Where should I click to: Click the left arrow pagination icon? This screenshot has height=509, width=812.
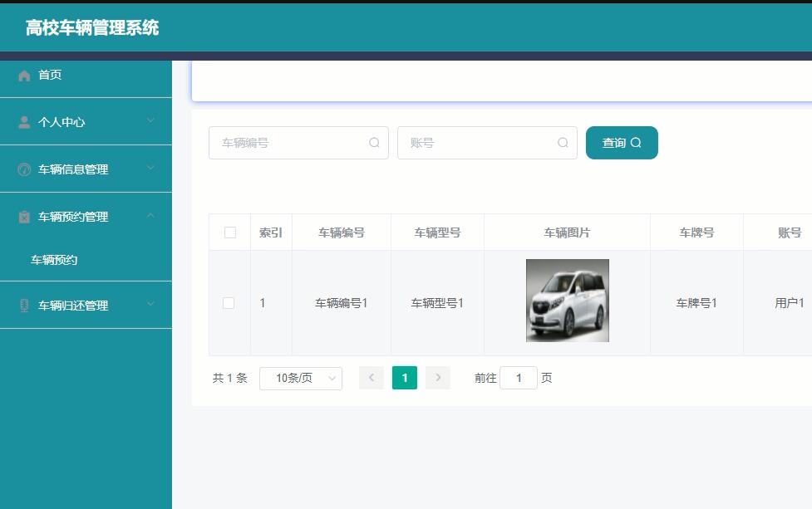tap(371, 377)
